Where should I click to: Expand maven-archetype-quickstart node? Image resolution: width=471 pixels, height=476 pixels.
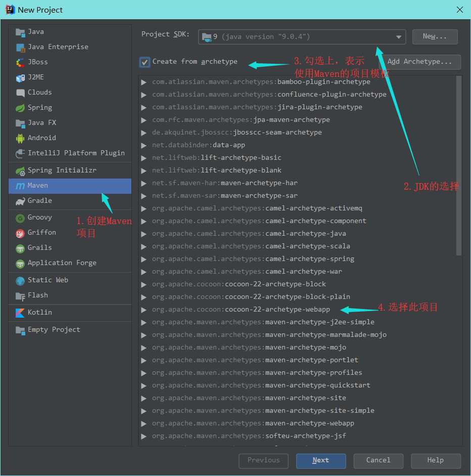pos(144,385)
